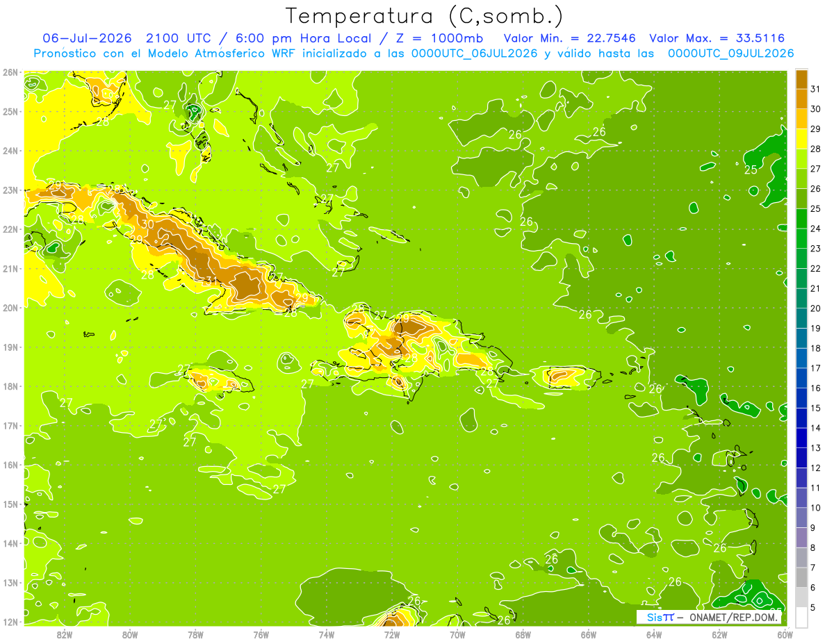Click the teal swatch between 19 and 20

tap(801, 318)
